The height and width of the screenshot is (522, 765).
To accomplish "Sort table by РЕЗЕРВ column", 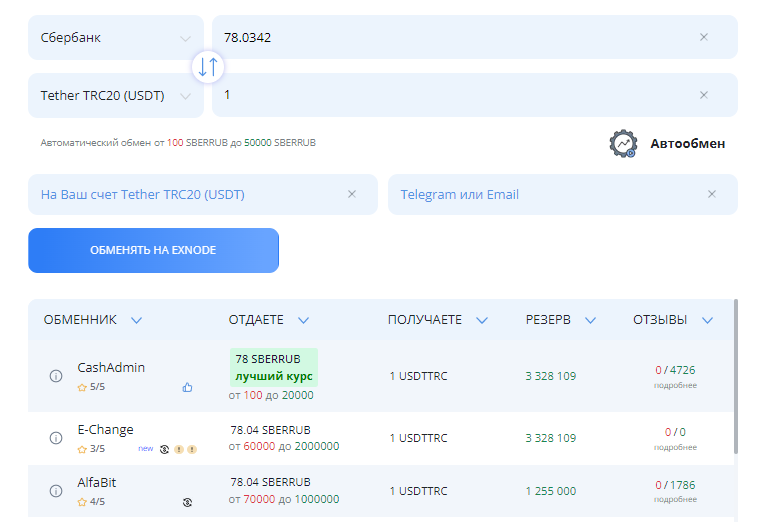I will coord(561,320).
